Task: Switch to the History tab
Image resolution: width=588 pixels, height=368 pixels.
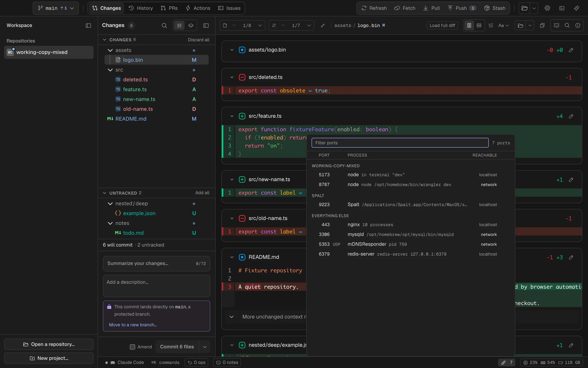Action: pyautogui.click(x=141, y=8)
